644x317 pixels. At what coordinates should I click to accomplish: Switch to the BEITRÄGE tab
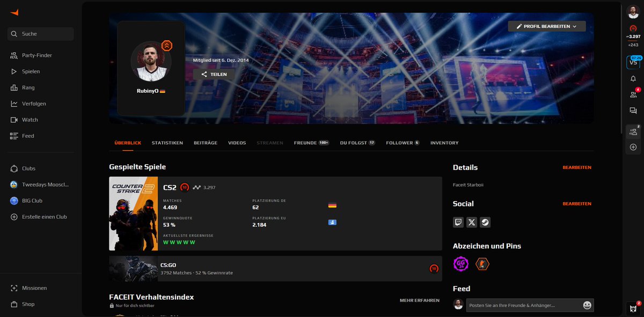[206, 143]
